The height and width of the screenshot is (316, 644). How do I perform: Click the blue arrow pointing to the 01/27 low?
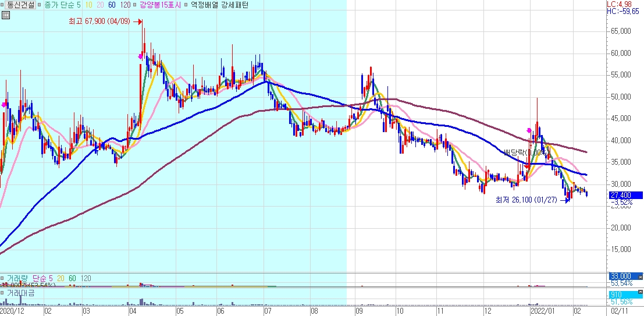[564, 201]
